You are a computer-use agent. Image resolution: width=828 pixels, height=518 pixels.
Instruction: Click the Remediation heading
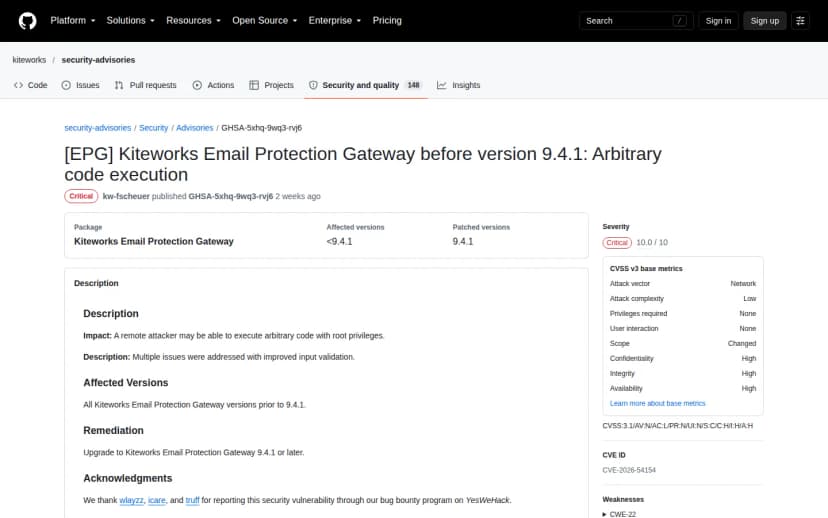113,430
